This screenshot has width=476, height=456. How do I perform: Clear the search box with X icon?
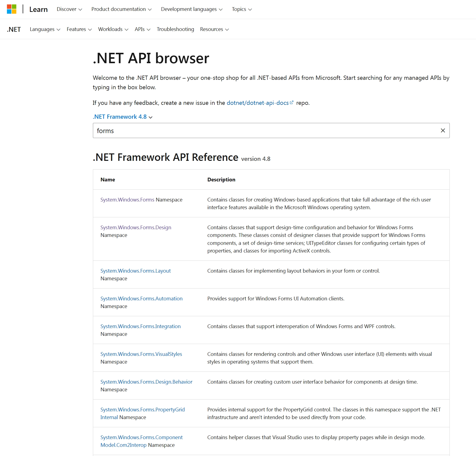tap(443, 131)
